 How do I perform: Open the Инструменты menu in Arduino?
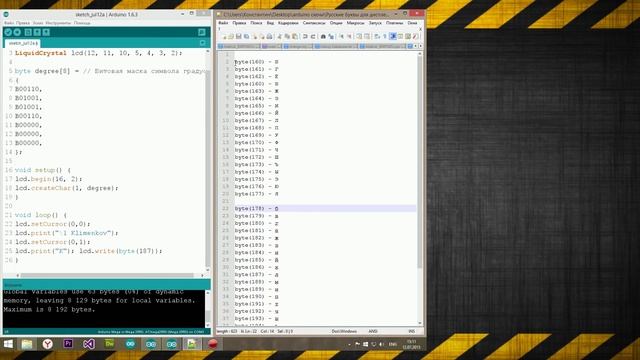58,23
